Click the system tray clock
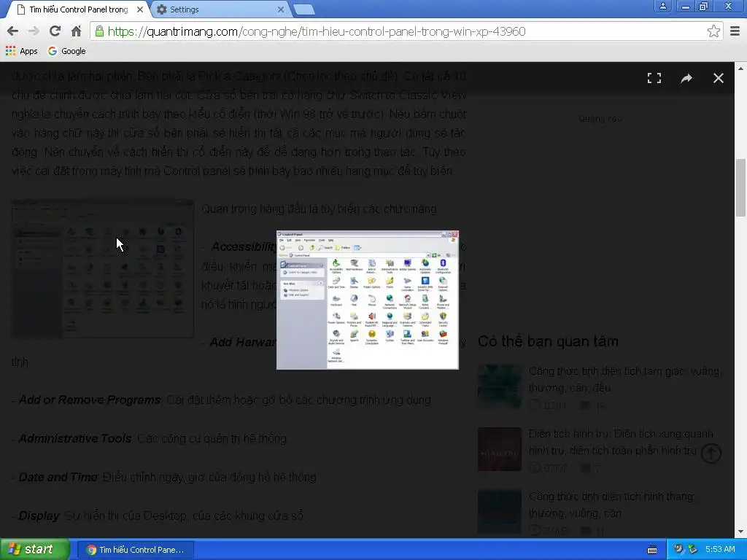This screenshot has width=747, height=560. click(x=720, y=549)
